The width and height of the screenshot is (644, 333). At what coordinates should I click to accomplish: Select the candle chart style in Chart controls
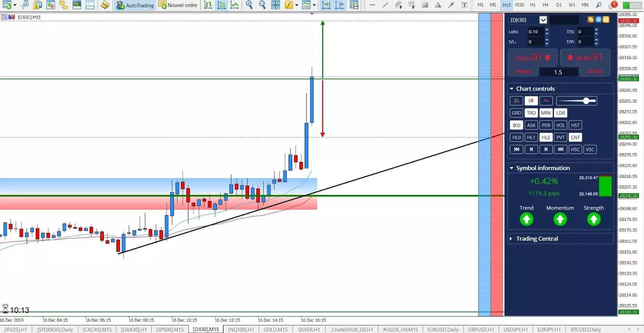point(531,101)
